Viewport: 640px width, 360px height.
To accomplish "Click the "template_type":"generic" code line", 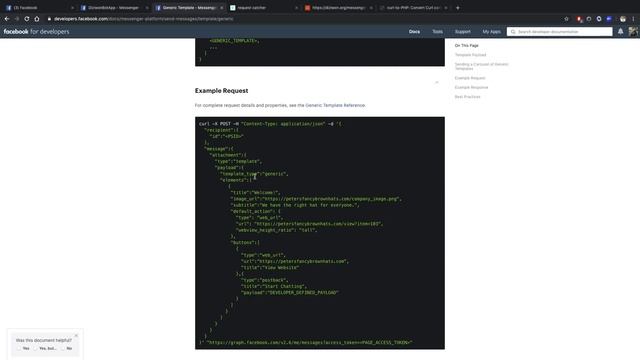I will coord(254,174).
